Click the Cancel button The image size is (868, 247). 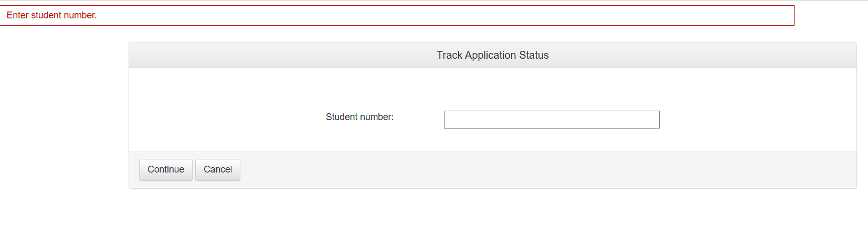(x=217, y=170)
